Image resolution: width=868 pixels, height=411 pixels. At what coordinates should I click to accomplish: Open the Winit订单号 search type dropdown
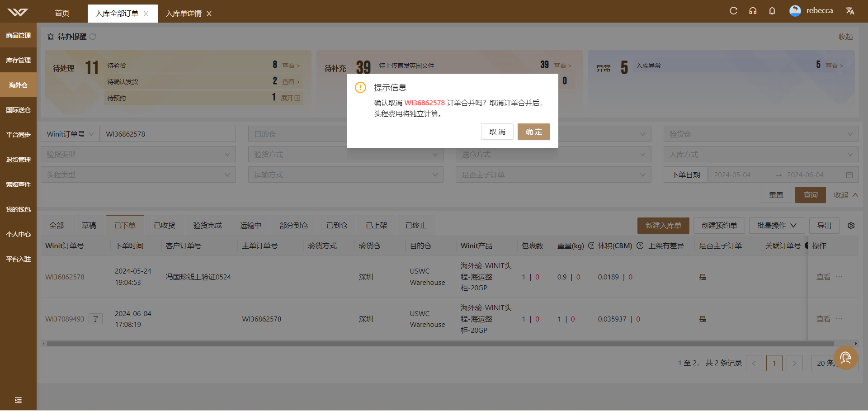tap(70, 134)
